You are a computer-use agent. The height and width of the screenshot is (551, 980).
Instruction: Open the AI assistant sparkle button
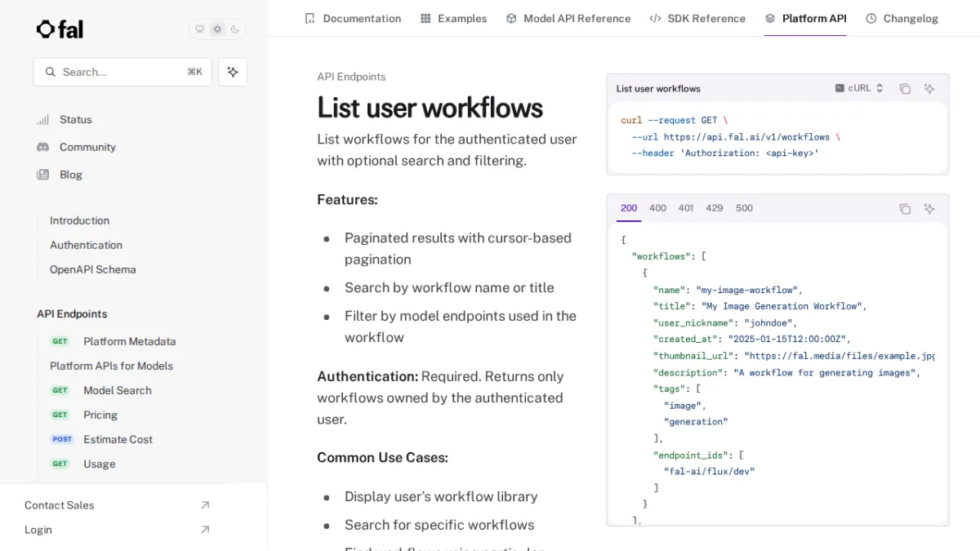tap(233, 72)
